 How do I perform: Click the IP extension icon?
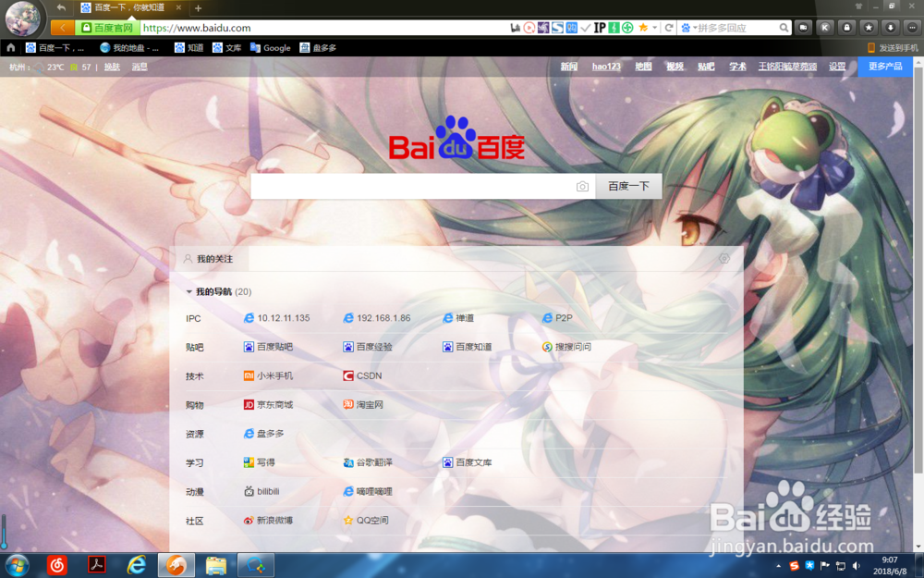click(600, 28)
